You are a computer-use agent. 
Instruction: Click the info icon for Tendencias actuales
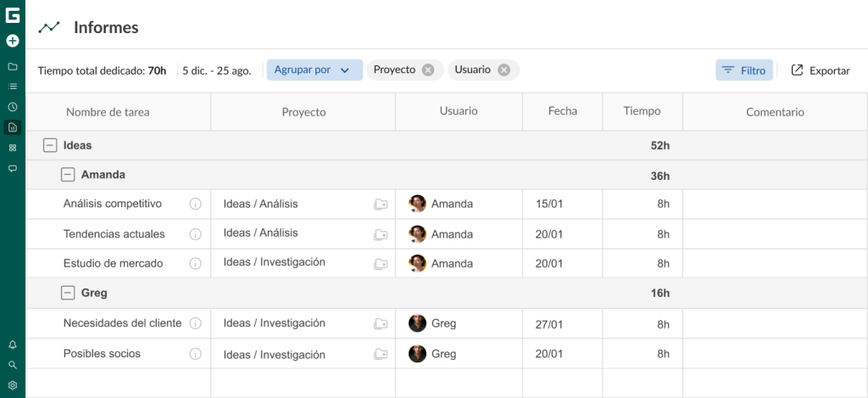[196, 234]
